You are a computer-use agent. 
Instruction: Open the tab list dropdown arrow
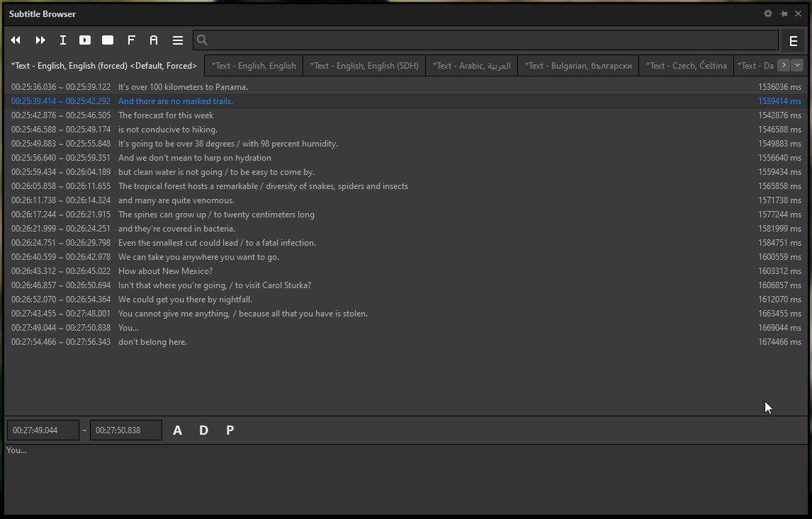[x=797, y=65]
